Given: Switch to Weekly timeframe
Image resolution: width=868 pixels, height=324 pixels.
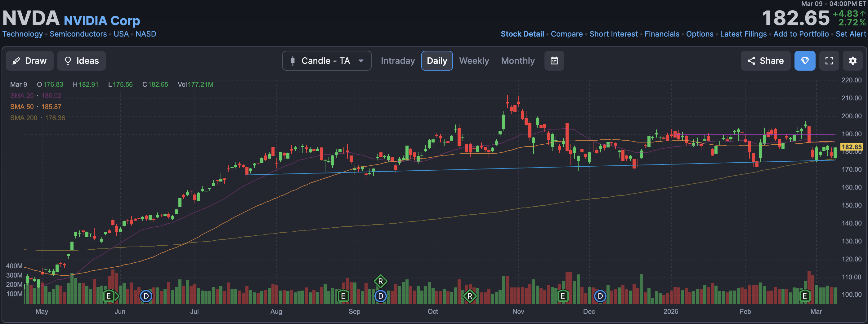Looking at the screenshot, I should pyautogui.click(x=474, y=61).
